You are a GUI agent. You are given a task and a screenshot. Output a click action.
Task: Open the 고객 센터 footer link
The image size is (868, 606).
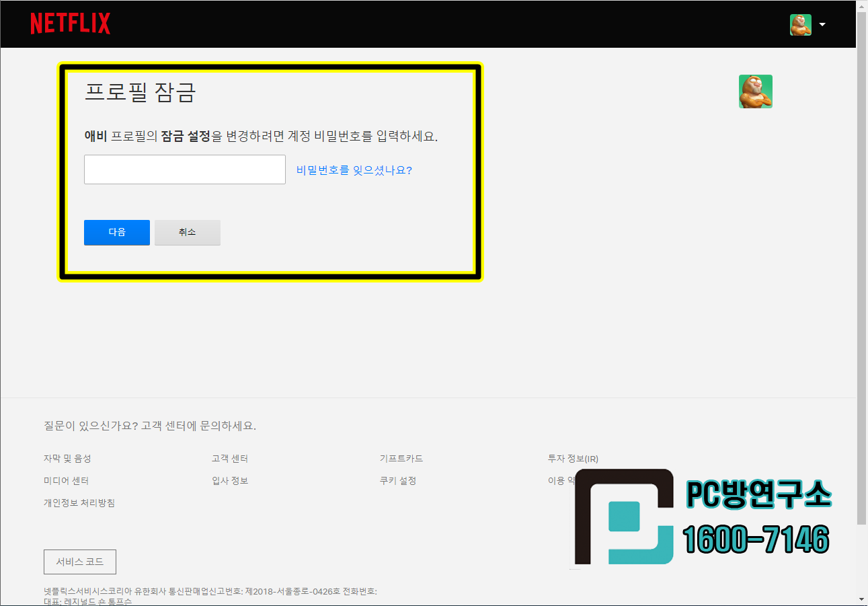(230, 459)
